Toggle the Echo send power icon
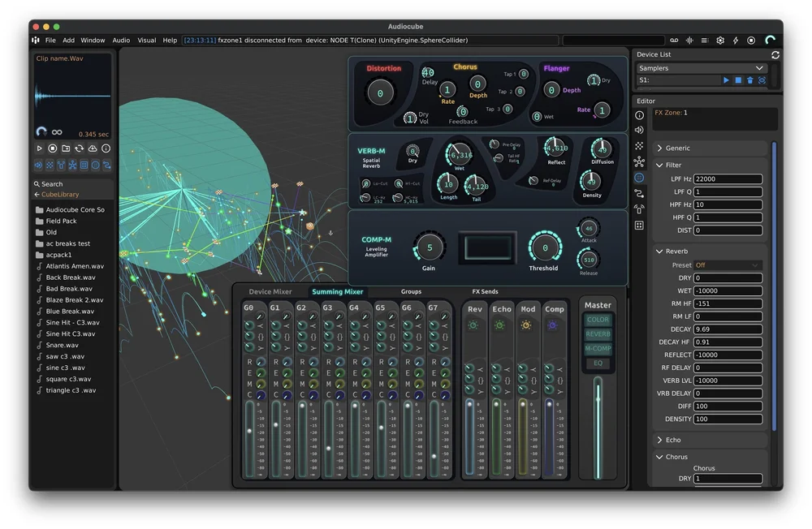The image size is (812, 529). point(499,325)
